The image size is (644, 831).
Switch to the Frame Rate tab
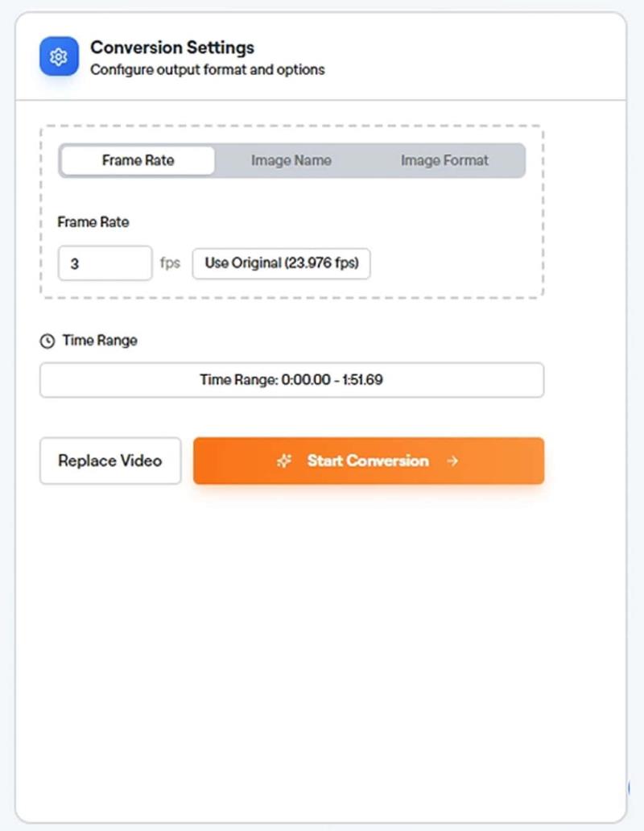tap(138, 160)
